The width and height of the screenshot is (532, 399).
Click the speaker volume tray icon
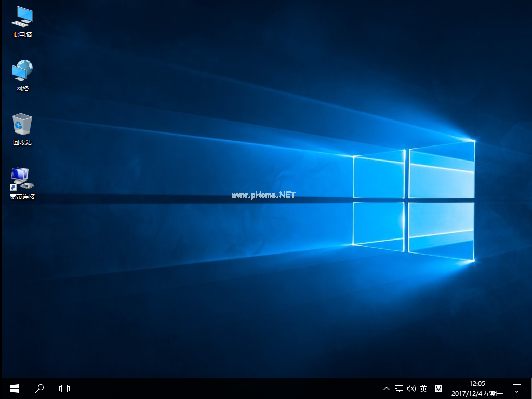(411, 389)
